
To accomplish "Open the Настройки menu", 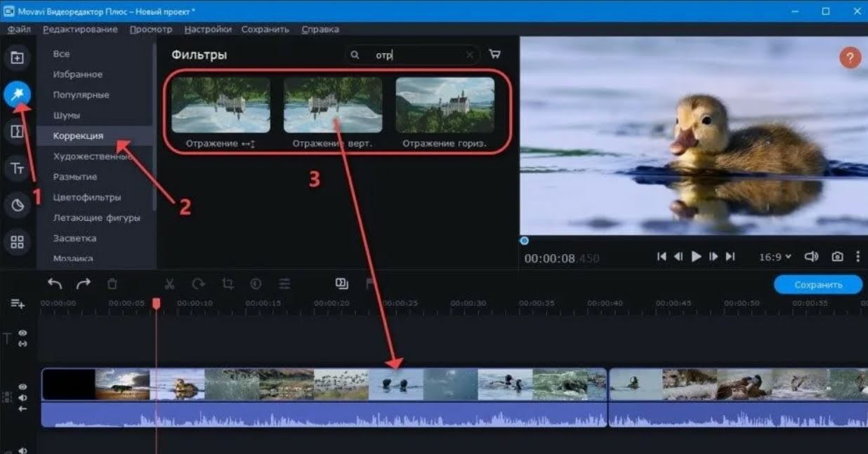I will (208, 29).
